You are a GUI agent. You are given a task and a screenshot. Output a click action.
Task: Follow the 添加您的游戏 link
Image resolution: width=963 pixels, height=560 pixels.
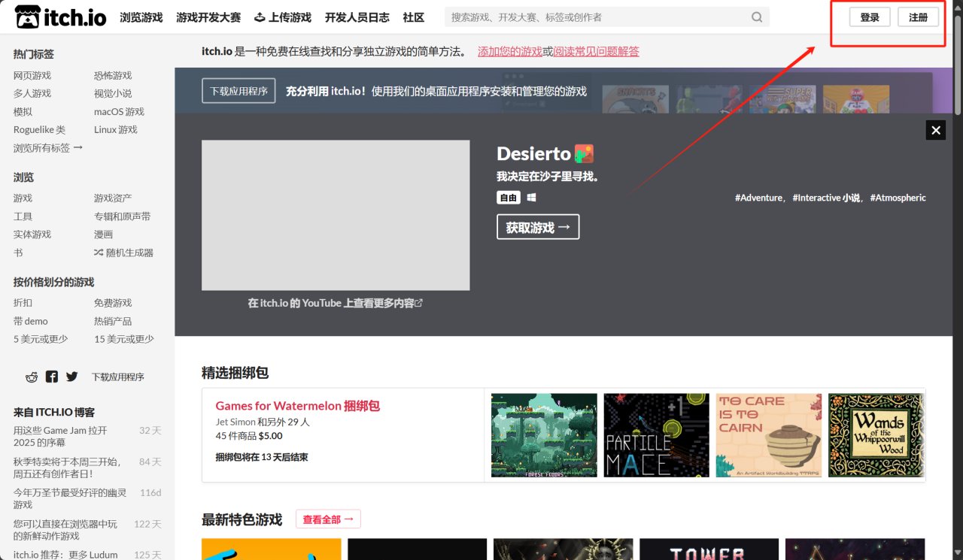coord(510,51)
